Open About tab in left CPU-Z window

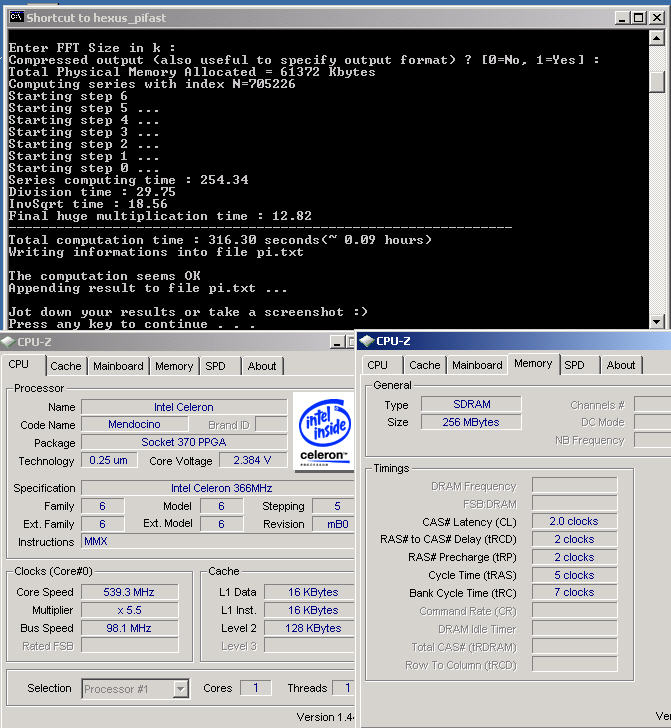(262, 366)
